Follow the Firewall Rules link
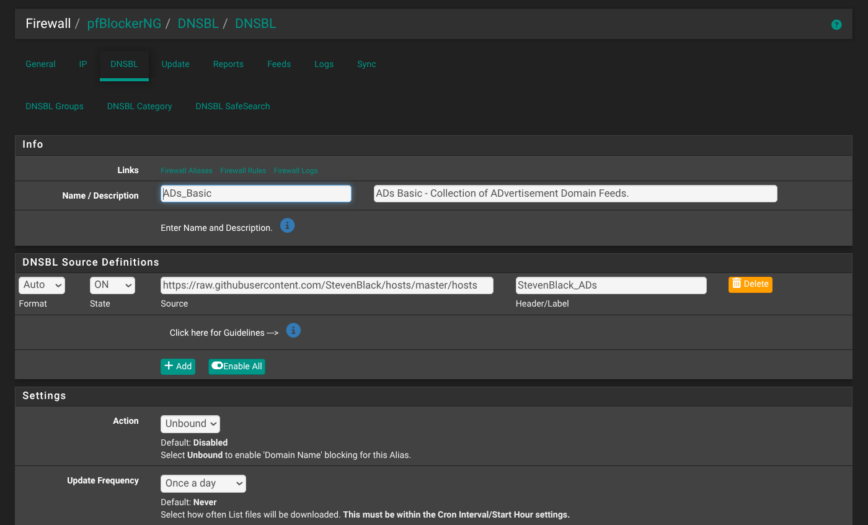This screenshot has height=525, width=868. click(243, 171)
